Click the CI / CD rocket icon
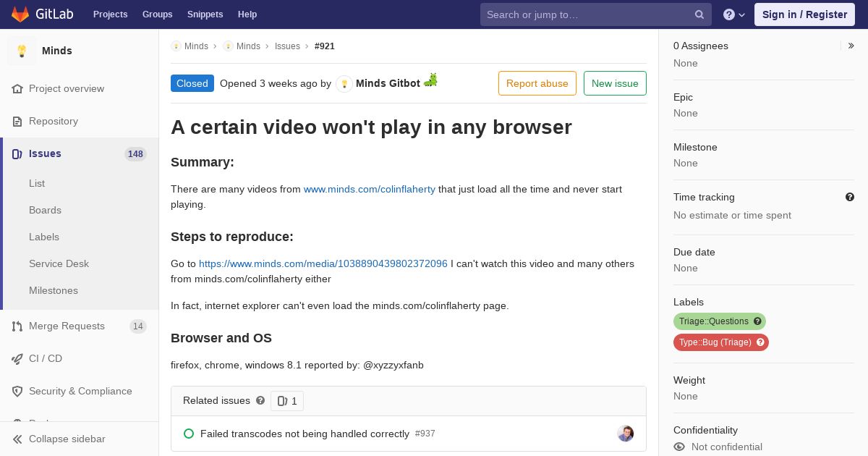 pos(17,359)
